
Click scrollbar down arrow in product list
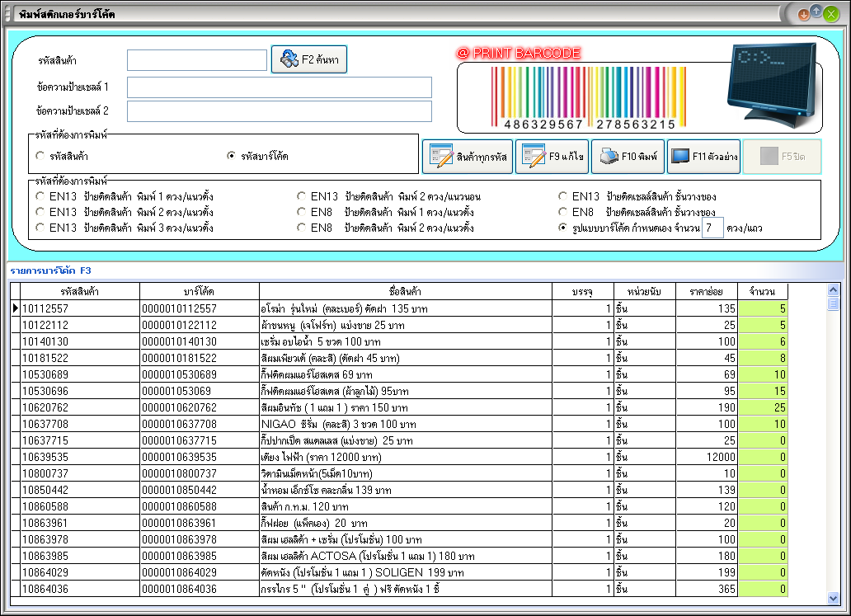(x=833, y=597)
